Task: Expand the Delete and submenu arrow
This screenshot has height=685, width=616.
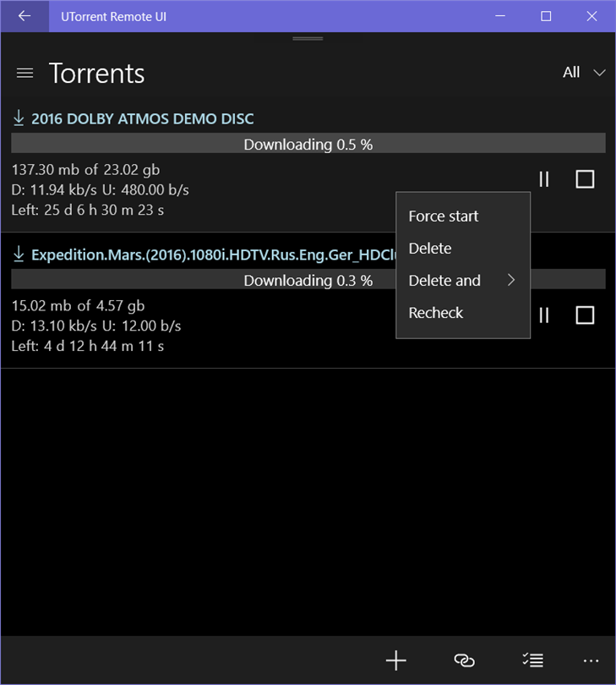Action: (x=511, y=280)
